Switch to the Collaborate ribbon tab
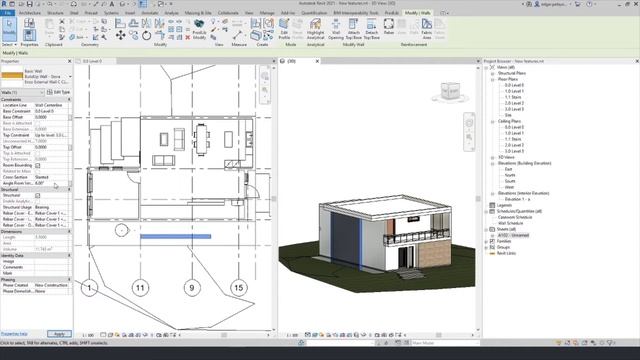Image resolution: width=640 pixels, height=360 pixels. point(228,13)
